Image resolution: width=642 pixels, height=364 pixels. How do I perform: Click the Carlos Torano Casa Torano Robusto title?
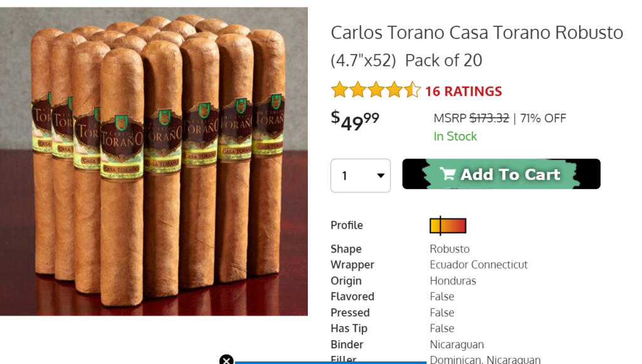[x=477, y=46]
